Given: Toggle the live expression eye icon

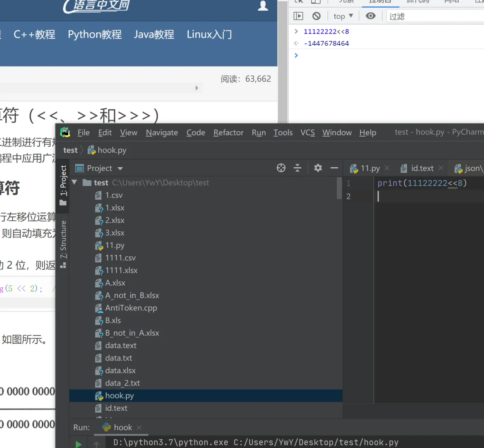Looking at the screenshot, I should 370,16.
